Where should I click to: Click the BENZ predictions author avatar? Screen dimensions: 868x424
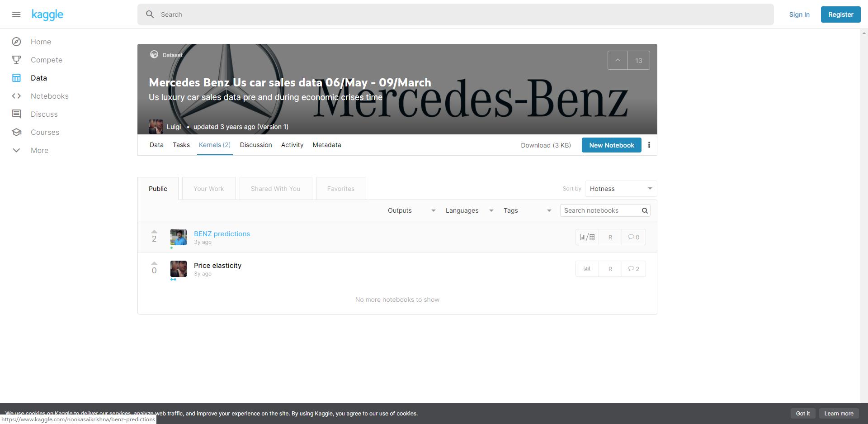(x=179, y=237)
